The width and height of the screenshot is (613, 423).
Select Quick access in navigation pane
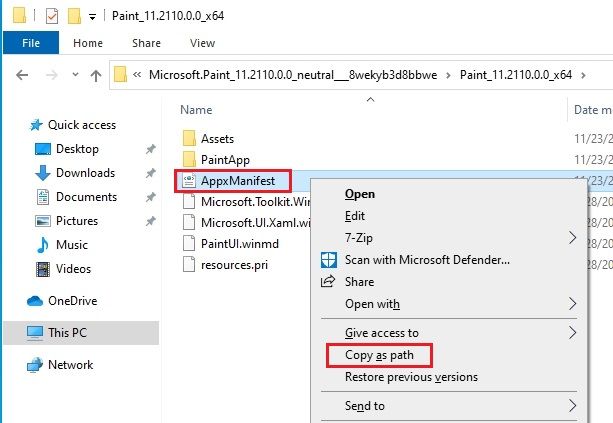click(82, 125)
